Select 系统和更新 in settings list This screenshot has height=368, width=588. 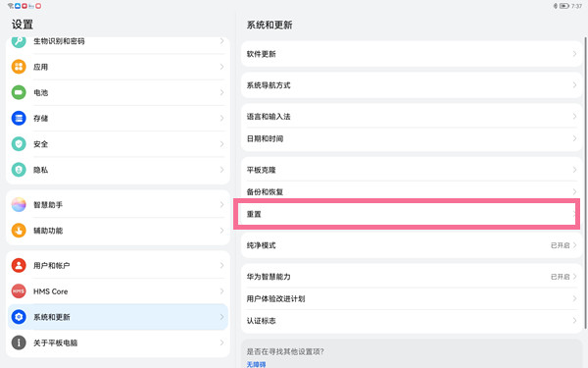118,317
